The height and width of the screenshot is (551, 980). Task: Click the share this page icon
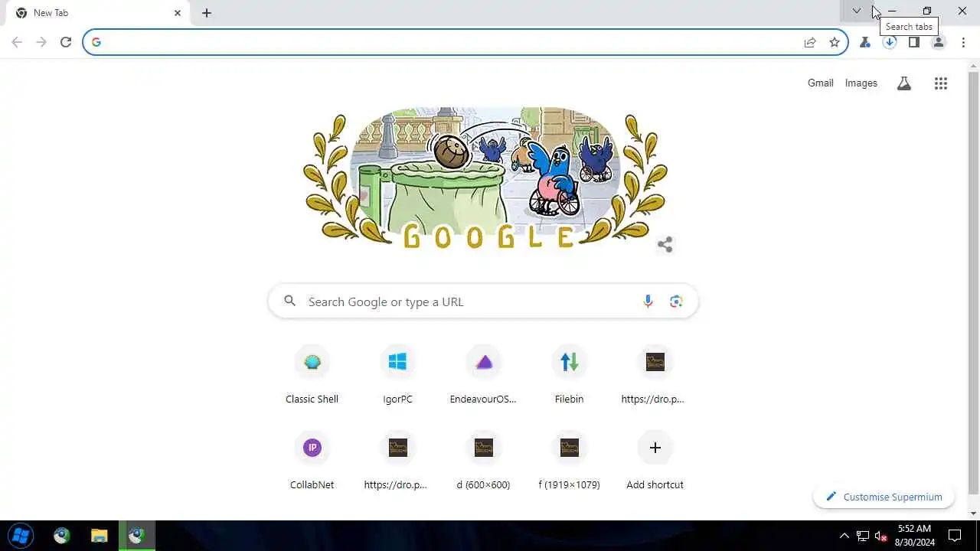point(810,42)
